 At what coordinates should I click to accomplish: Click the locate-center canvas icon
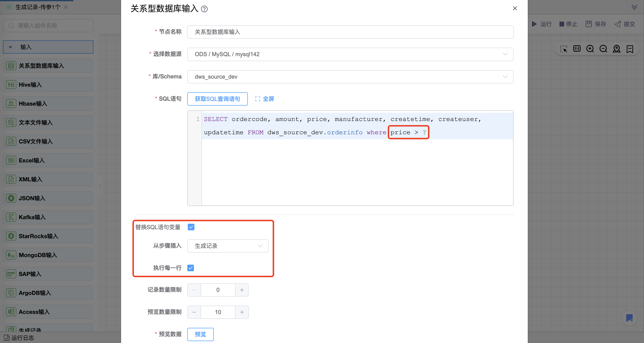tap(617, 48)
